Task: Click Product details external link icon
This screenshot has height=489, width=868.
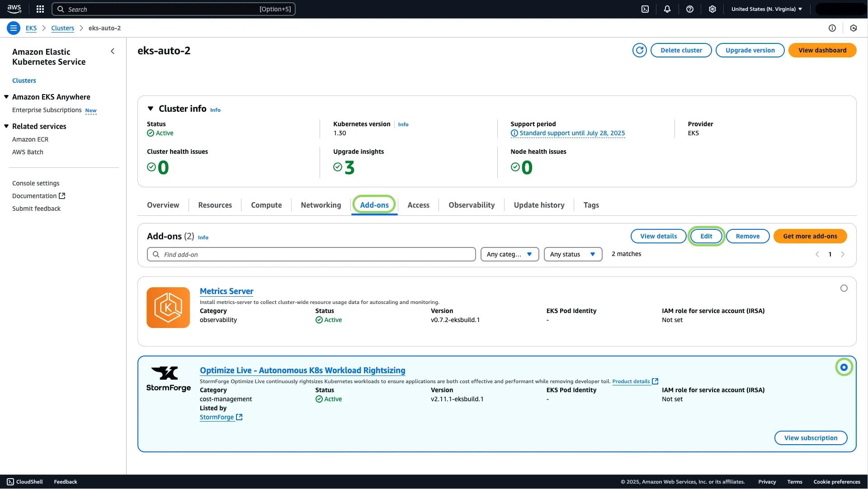Action: pyautogui.click(x=655, y=381)
